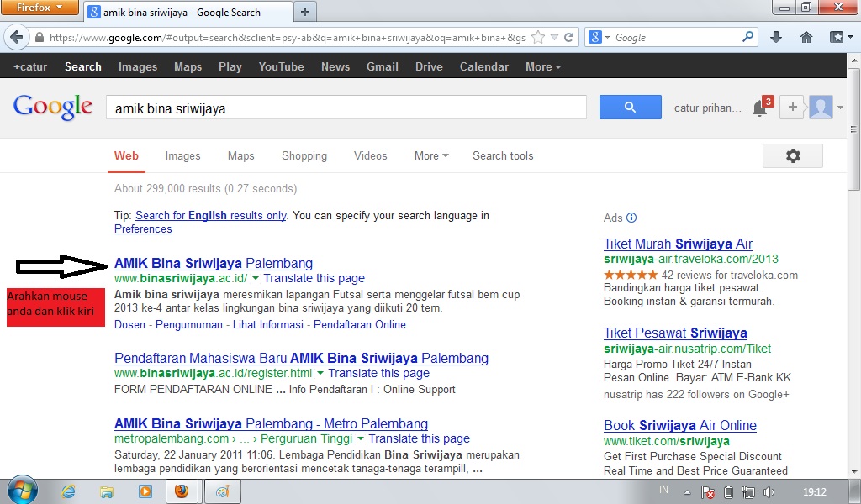
Task: Open dropdown arrow beside register.html result
Action: tap(320, 374)
